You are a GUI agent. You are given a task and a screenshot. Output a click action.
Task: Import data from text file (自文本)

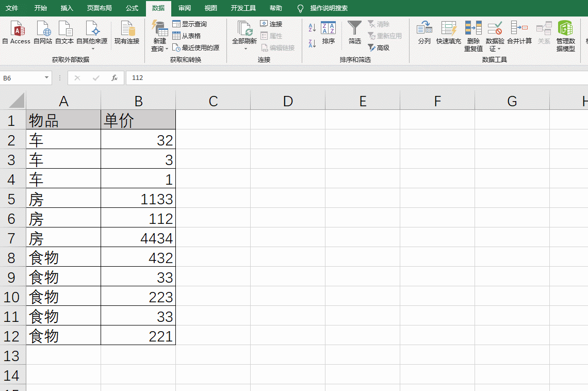(x=64, y=33)
